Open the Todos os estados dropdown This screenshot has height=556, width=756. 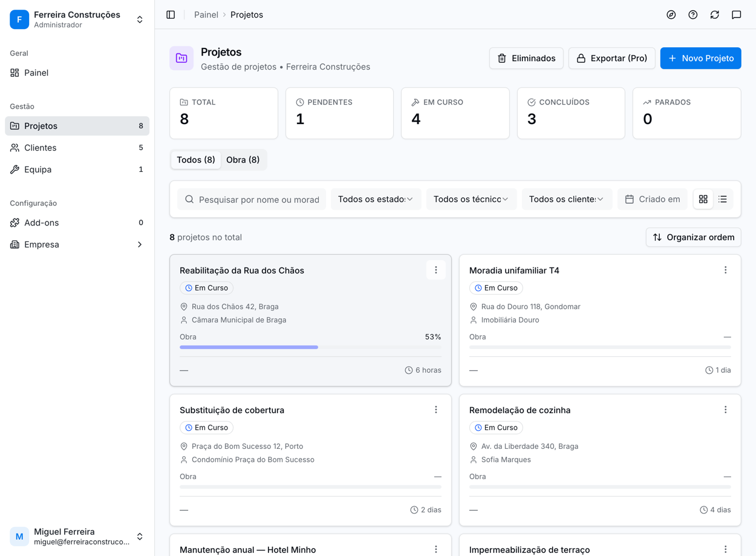coord(376,199)
